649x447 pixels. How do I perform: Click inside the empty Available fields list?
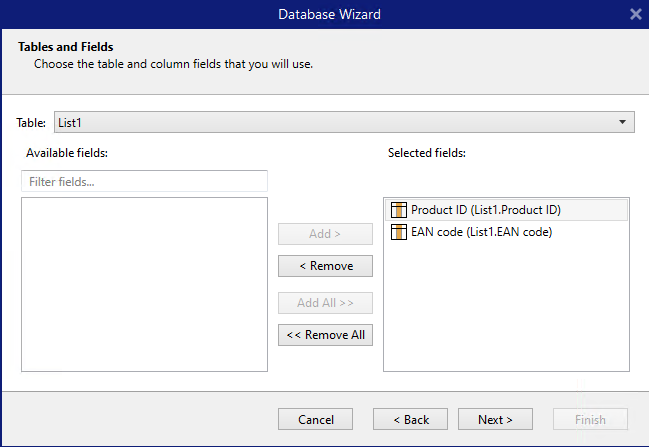coord(144,285)
